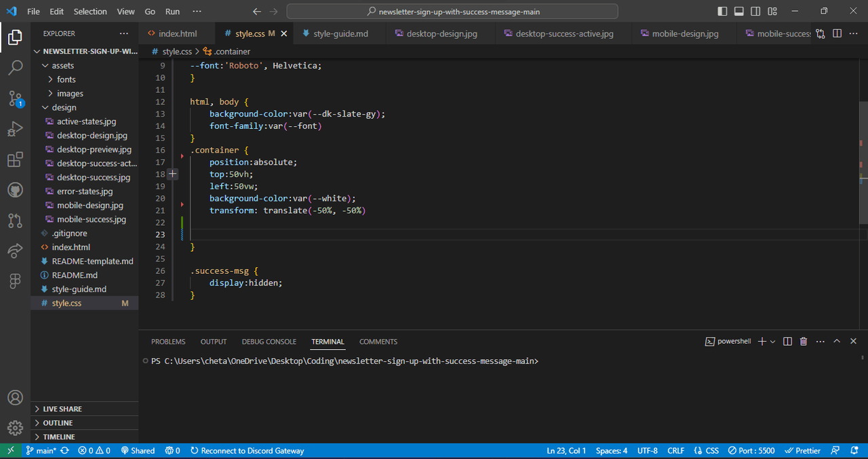Open the new terminal launch profile dropdown

(x=773, y=342)
